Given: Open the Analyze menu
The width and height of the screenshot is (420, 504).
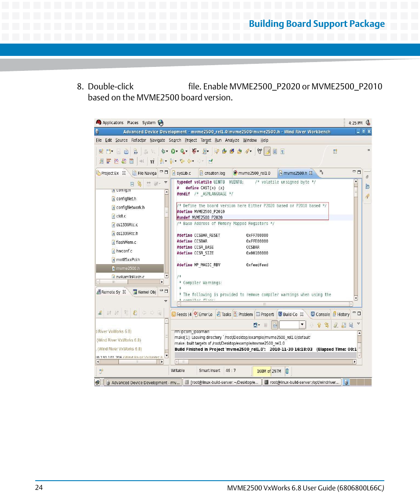Looking at the screenshot, I should (x=232, y=140).
